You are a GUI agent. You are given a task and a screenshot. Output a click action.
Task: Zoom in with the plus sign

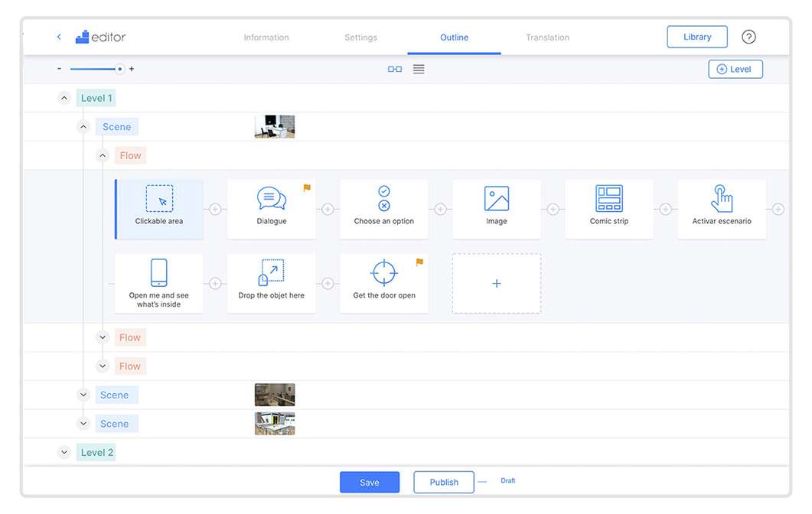[132, 68]
